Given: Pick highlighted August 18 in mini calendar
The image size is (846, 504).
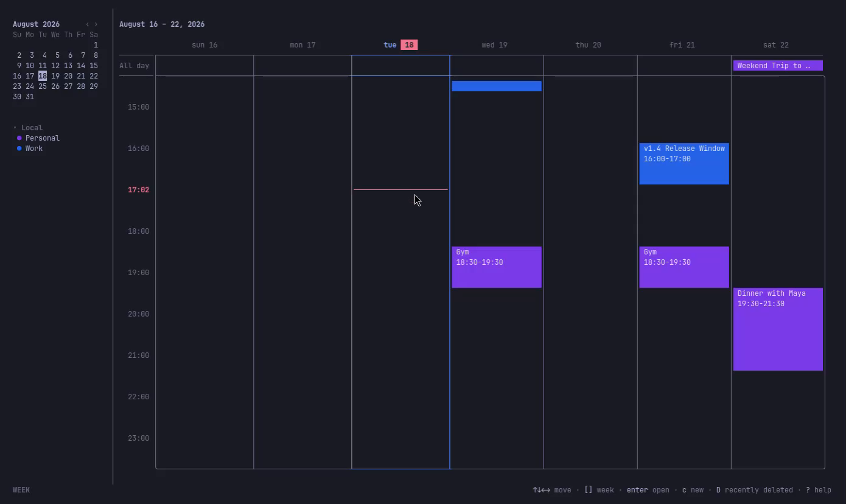Looking at the screenshot, I should 42,76.
